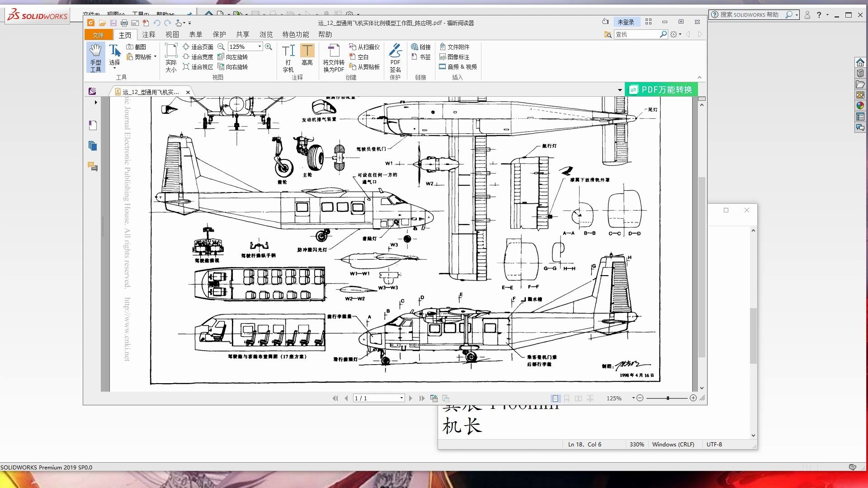Open the Layers panel icon in sidebar
The width and height of the screenshot is (868, 488).
tap(93, 145)
